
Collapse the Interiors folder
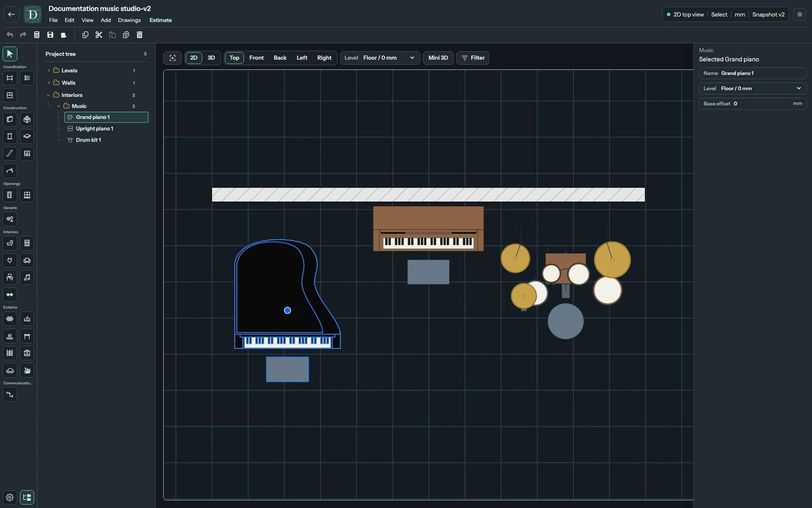click(x=49, y=95)
